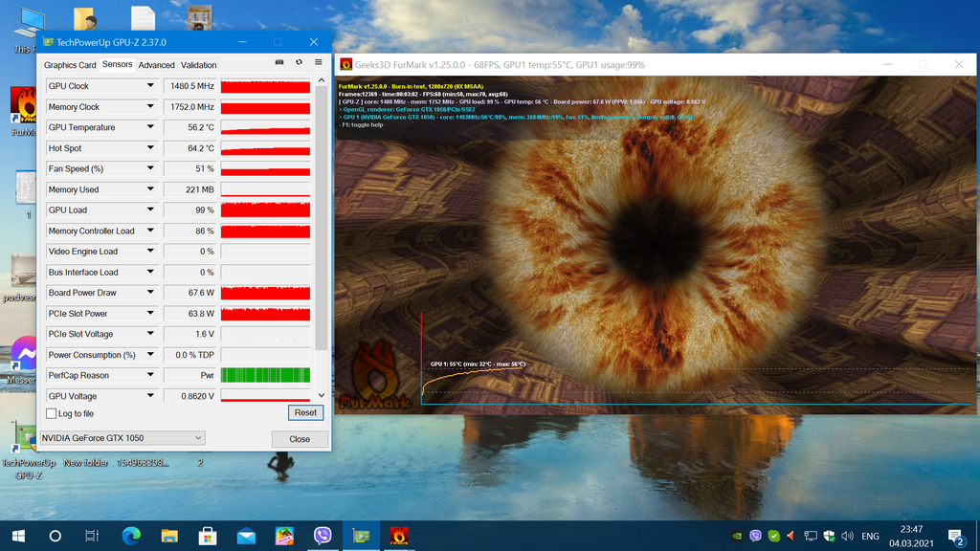Viewport: 980px width, 551px height.
Task: Switch to the Graphics Card tab
Action: point(70,65)
